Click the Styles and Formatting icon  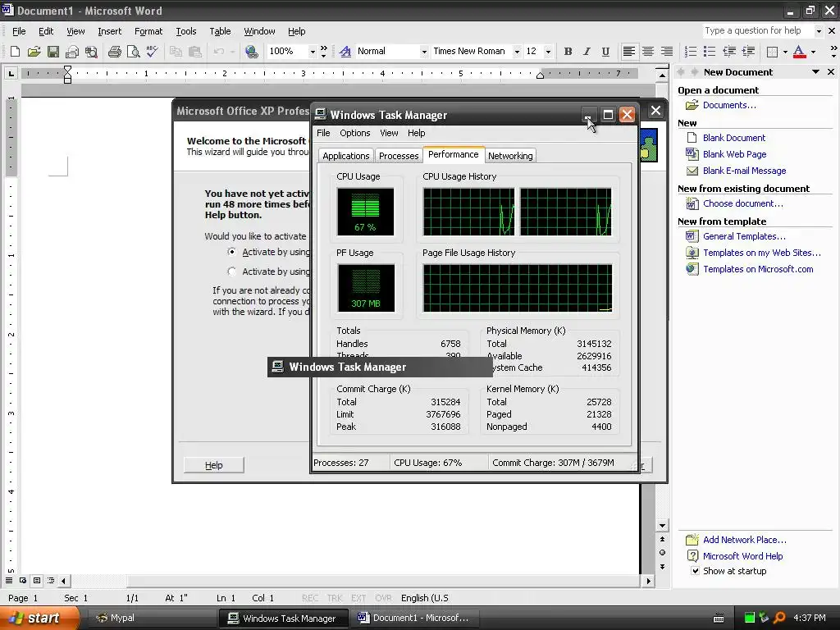pyautogui.click(x=345, y=52)
